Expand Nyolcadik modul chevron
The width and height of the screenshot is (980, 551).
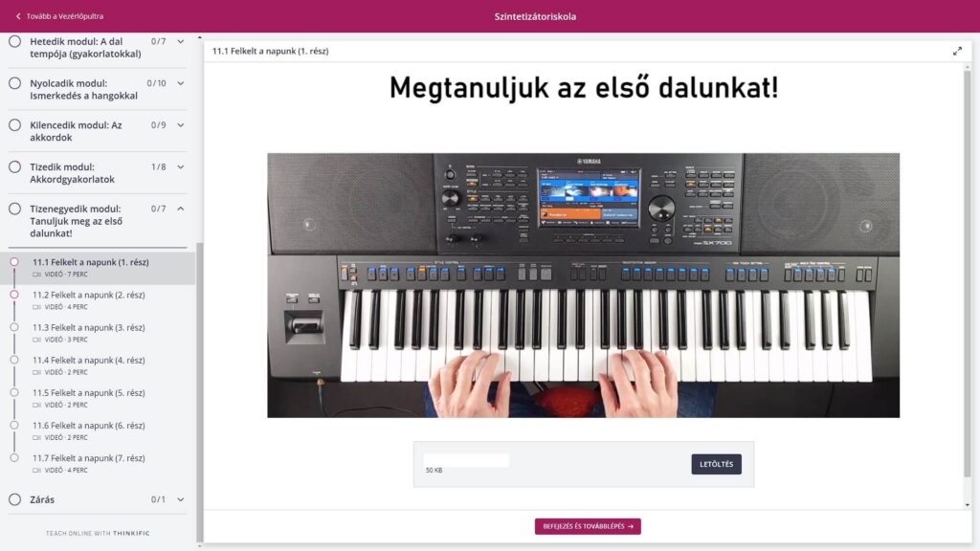tap(181, 83)
